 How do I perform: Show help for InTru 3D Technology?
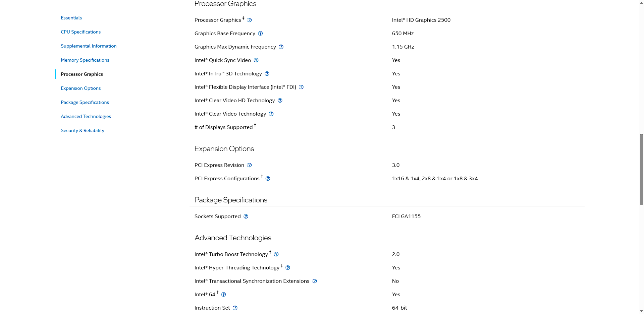(x=267, y=74)
